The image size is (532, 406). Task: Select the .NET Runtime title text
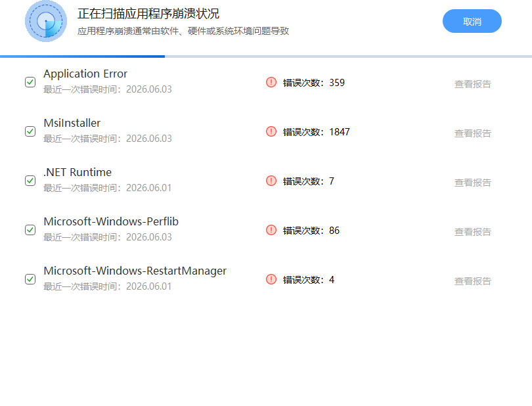tap(78, 172)
